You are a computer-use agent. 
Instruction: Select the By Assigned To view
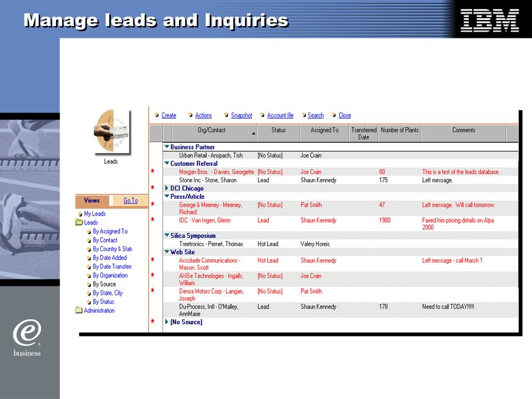pos(110,232)
